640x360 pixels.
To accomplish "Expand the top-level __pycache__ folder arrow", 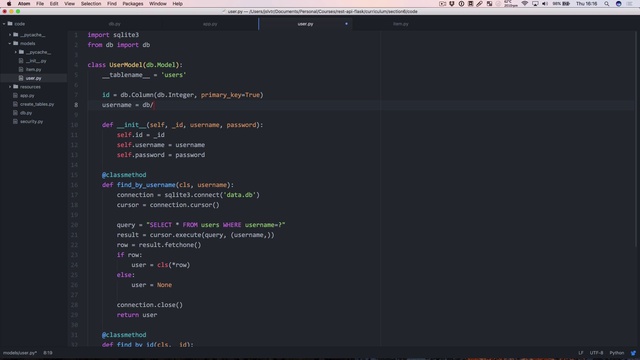I will pyautogui.click(x=10, y=35).
